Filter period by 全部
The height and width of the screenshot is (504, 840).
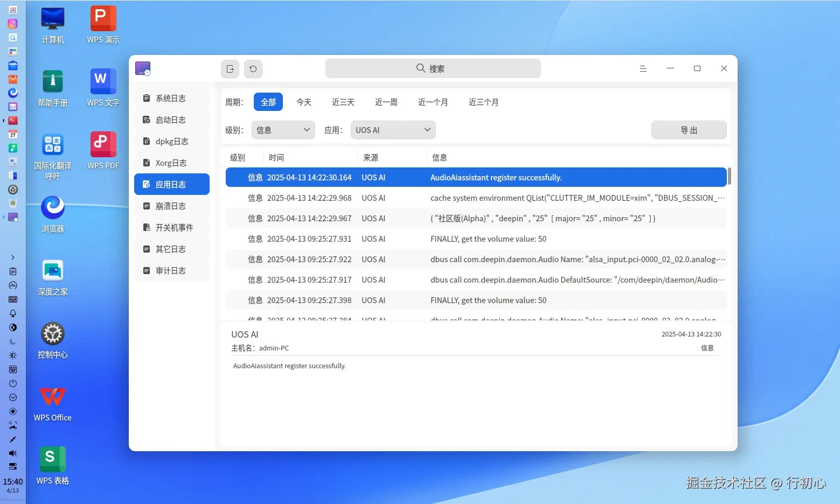pos(268,102)
